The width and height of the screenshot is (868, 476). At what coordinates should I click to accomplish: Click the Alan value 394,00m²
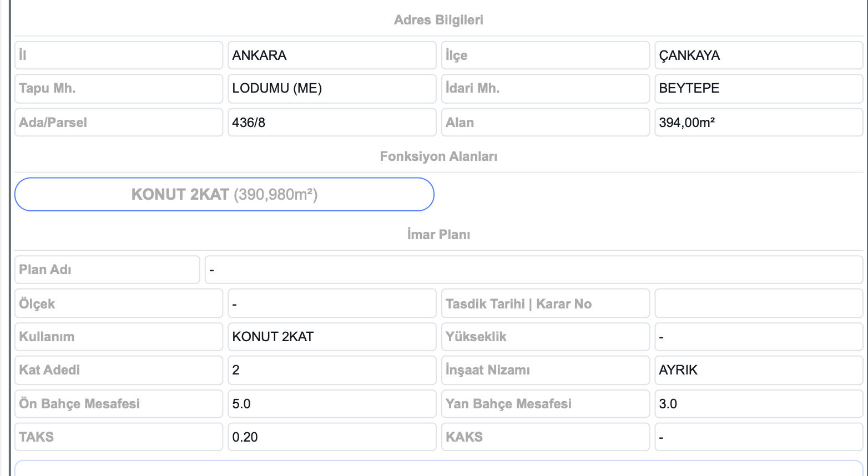758,123
